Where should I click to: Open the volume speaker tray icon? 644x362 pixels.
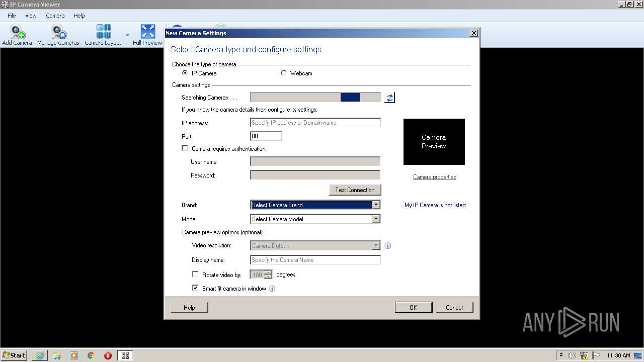click(x=572, y=355)
